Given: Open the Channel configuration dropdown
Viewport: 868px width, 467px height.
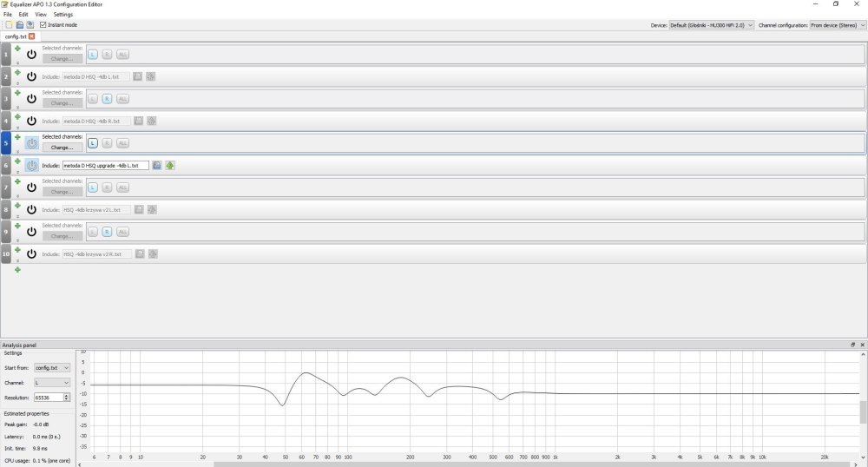Looking at the screenshot, I should point(836,25).
